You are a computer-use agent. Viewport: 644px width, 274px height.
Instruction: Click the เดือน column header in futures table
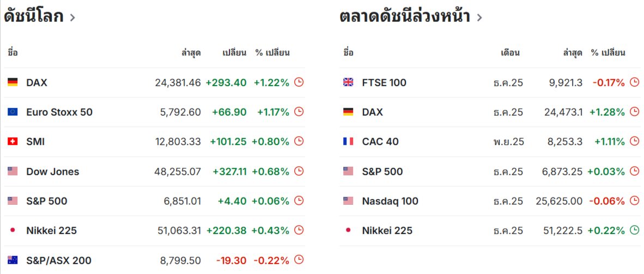511,53
